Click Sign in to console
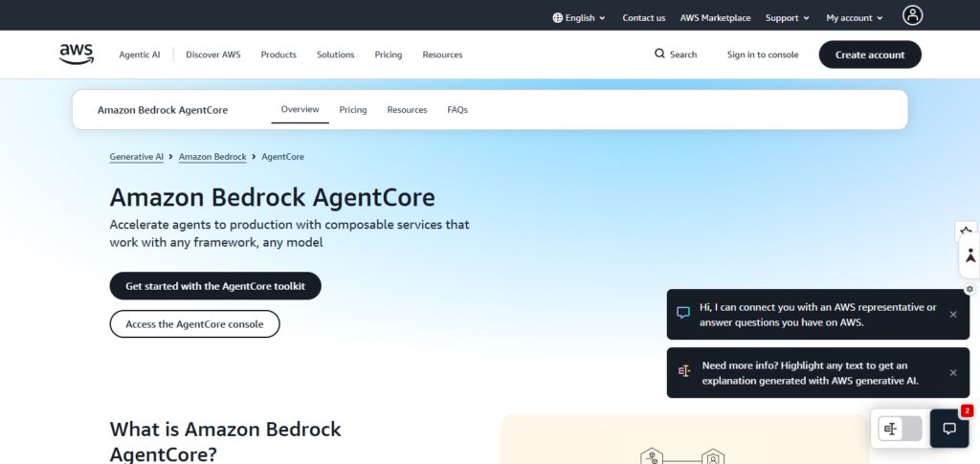Viewport: 980px width, 464px height. coord(763,55)
